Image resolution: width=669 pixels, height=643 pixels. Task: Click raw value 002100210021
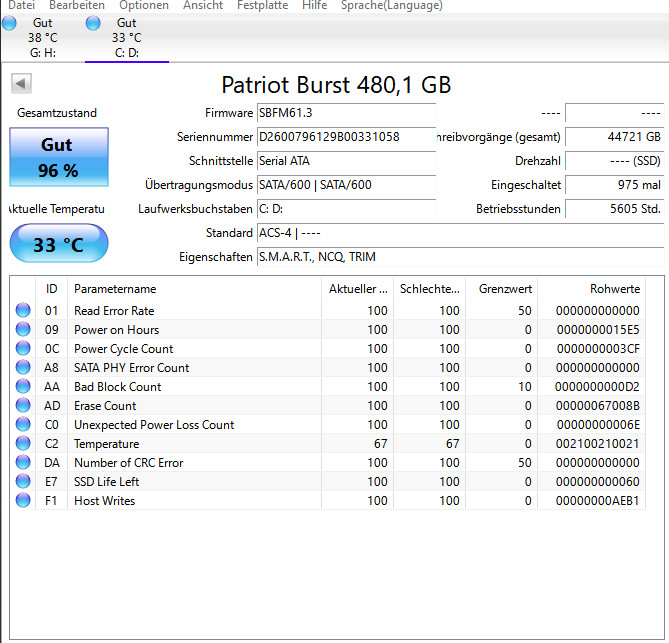597,444
